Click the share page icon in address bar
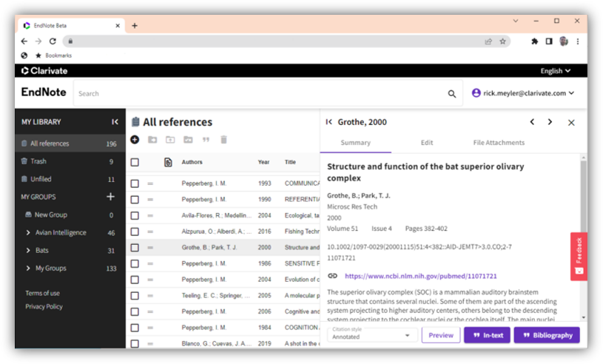603x364 pixels. (x=488, y=41)
